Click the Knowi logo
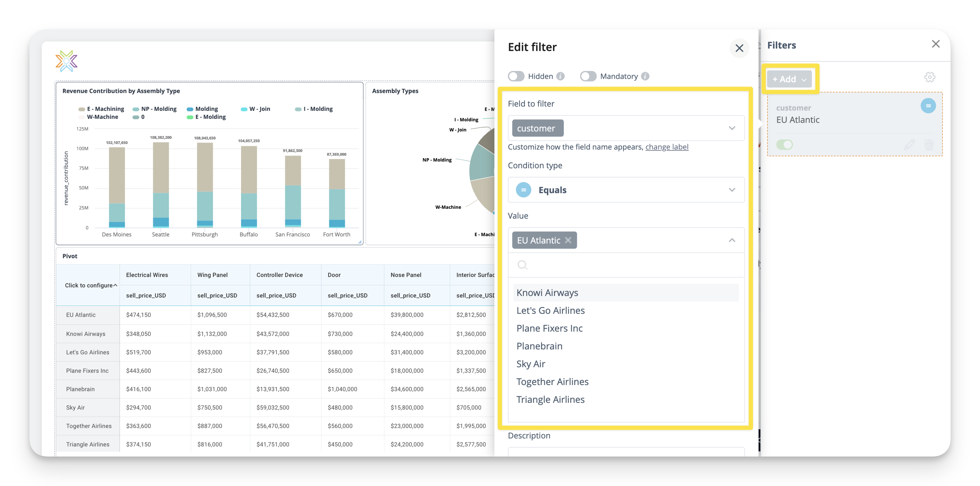 [x=67, y=61]
